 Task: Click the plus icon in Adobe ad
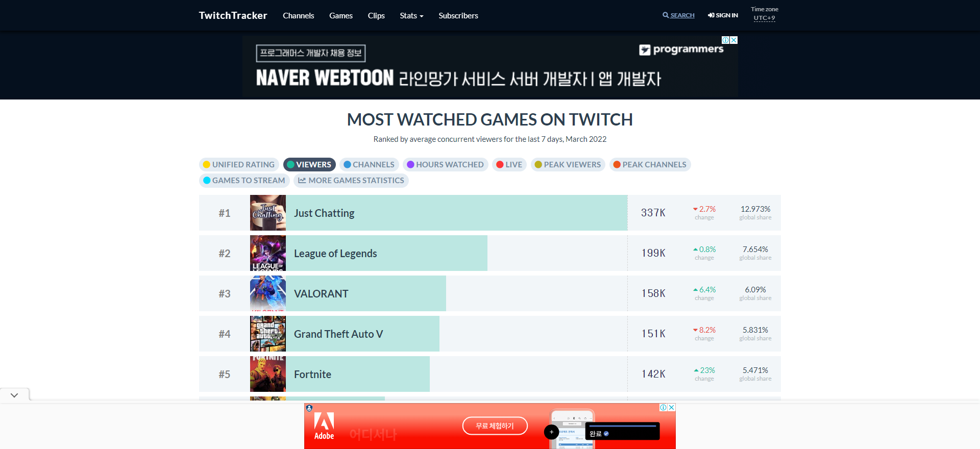pyautogui.click(x=551, y=432)
